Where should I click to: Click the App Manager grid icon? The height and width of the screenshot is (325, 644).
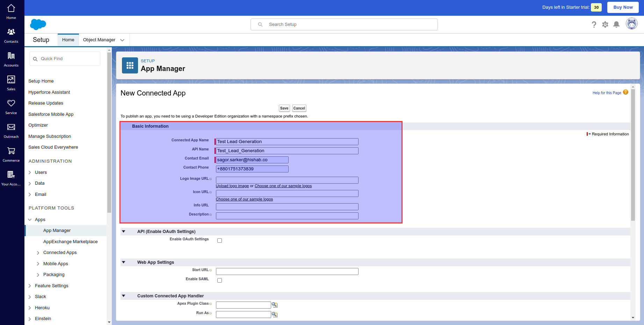click(x=130, y=65)
